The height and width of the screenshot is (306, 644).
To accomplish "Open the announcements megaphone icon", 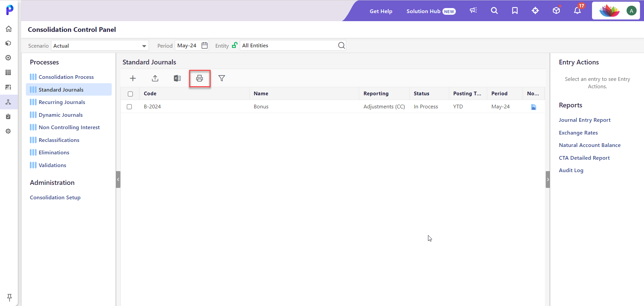I will click(x=473, y=10).
